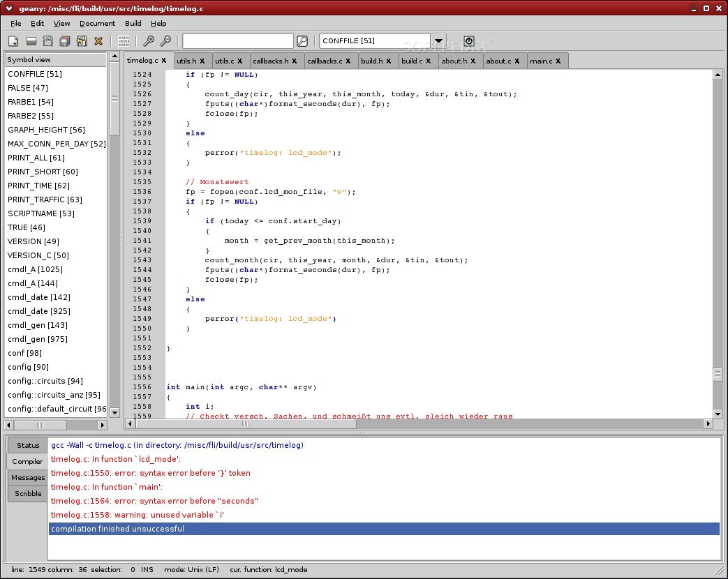This screenshot has width=728, height=579.
Task: Open the Document menu
Action: (x=97, y=23)
